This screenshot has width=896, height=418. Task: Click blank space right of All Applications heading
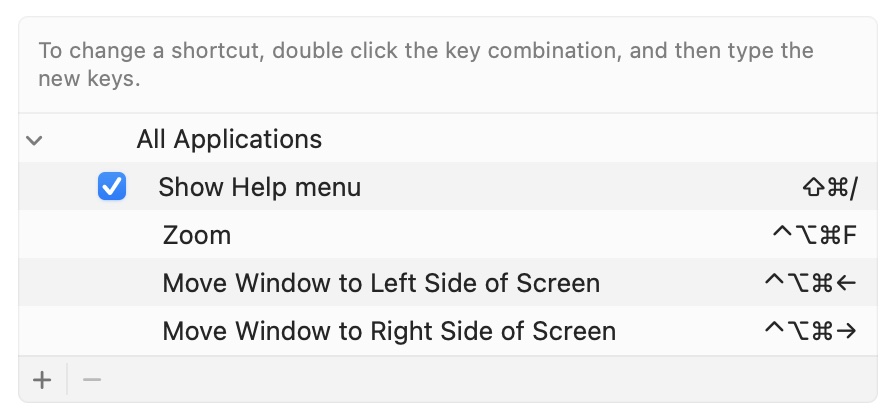point(600,139)
